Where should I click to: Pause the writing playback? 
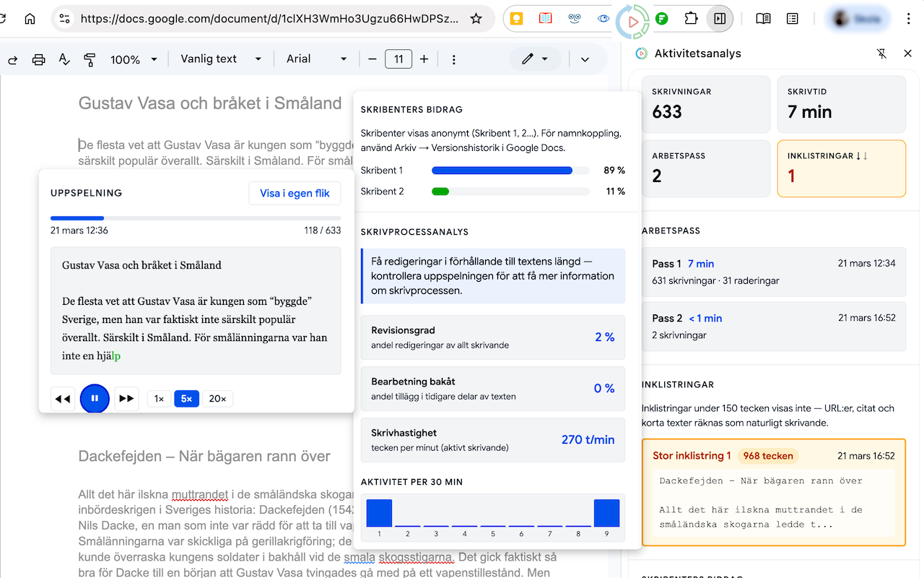tap(95, 399)
